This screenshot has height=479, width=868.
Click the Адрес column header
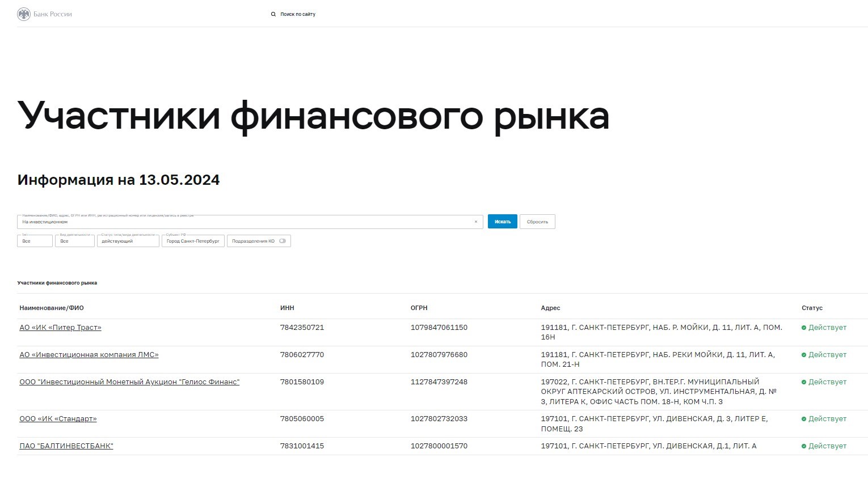(550, 308)
